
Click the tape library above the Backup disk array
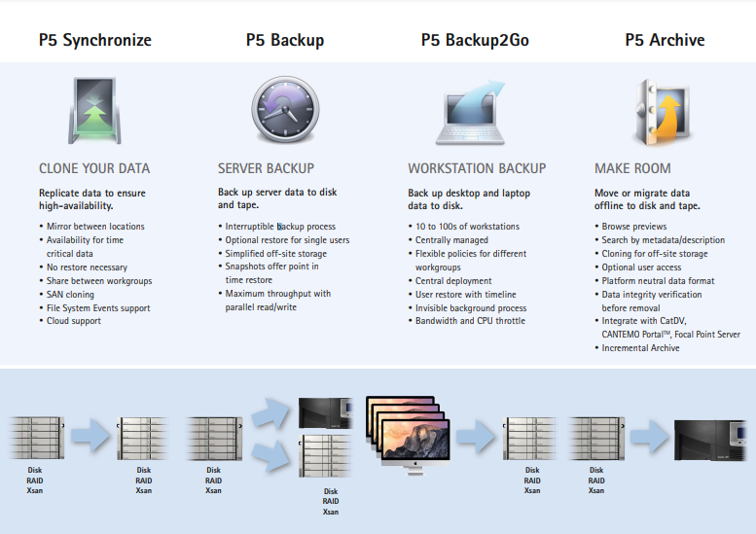[x=325, y=413]
